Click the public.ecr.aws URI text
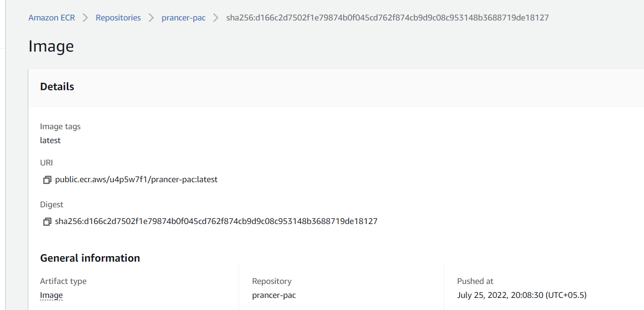 [x=136, y=179]
